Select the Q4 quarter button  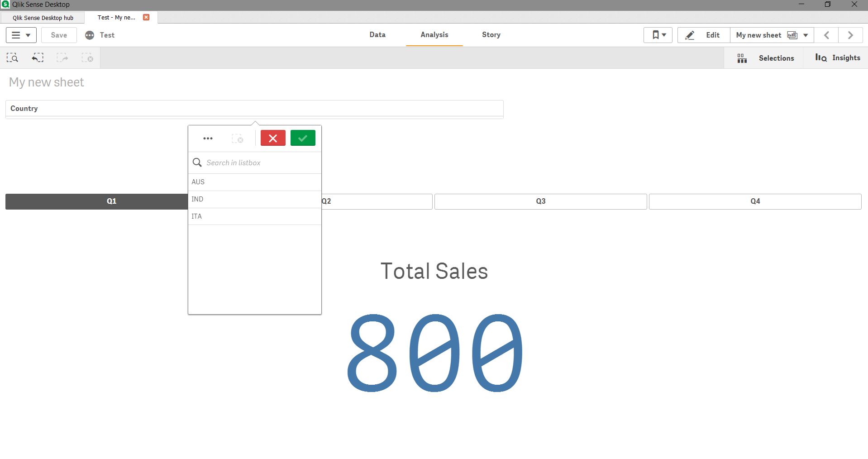coord(755,201)
